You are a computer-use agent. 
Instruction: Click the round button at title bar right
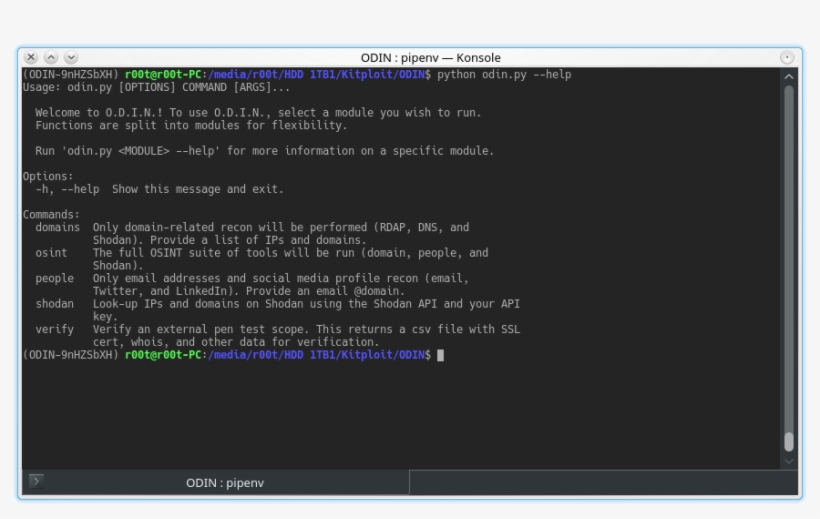click(x=787, y=58)
